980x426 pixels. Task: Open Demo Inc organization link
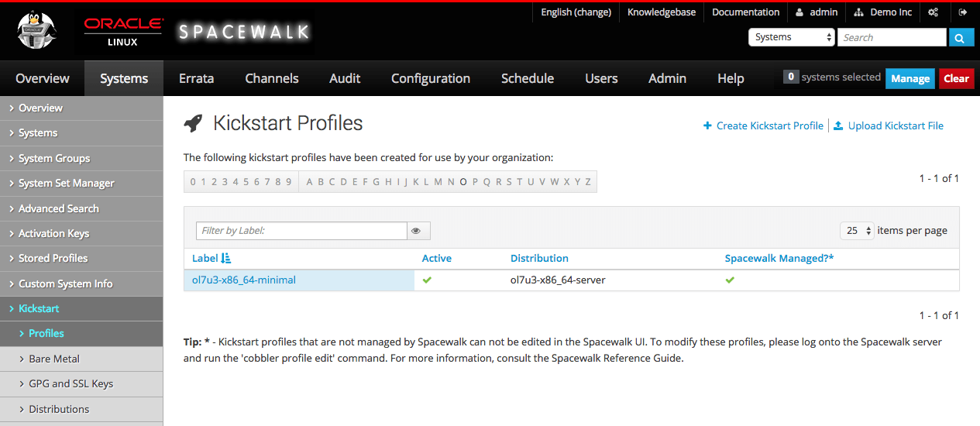click(x=883, y=12)
